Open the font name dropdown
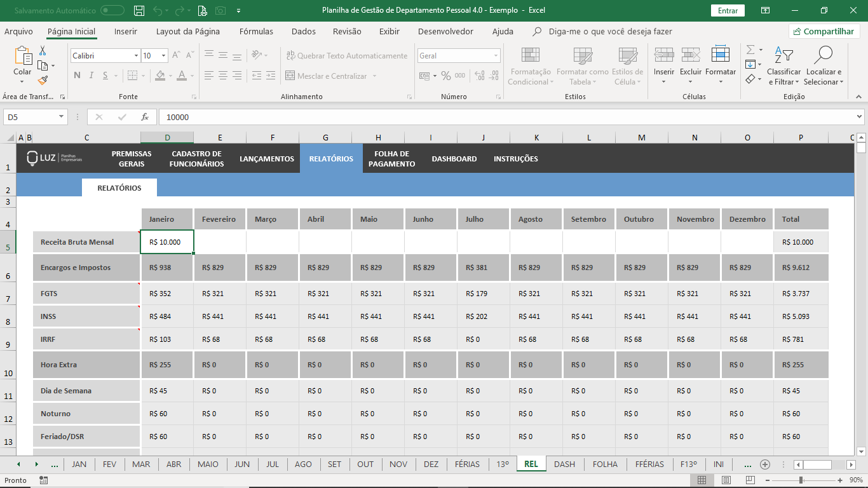 tap(136, 56)
